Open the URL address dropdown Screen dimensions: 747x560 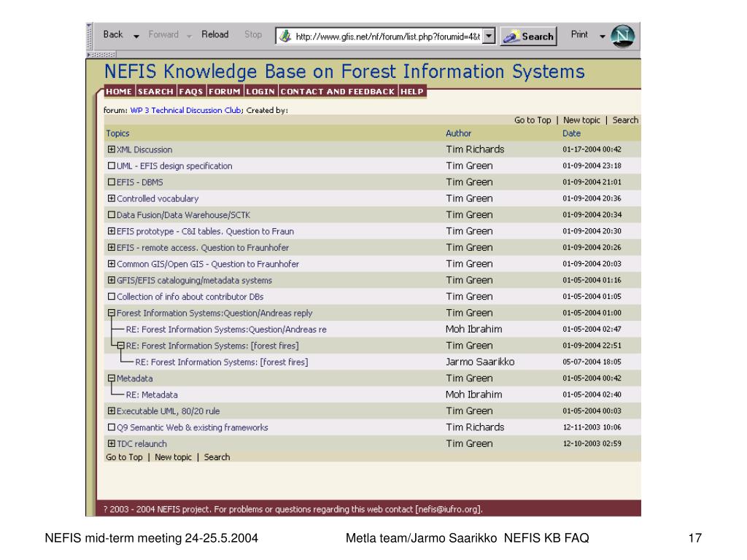click(x=489, y=36)
